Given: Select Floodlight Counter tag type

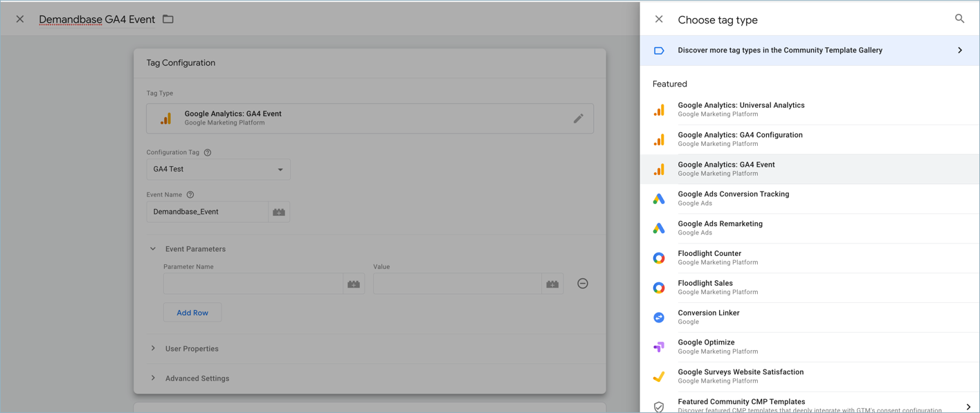Looking at the screenshot, I should [810, 258].
